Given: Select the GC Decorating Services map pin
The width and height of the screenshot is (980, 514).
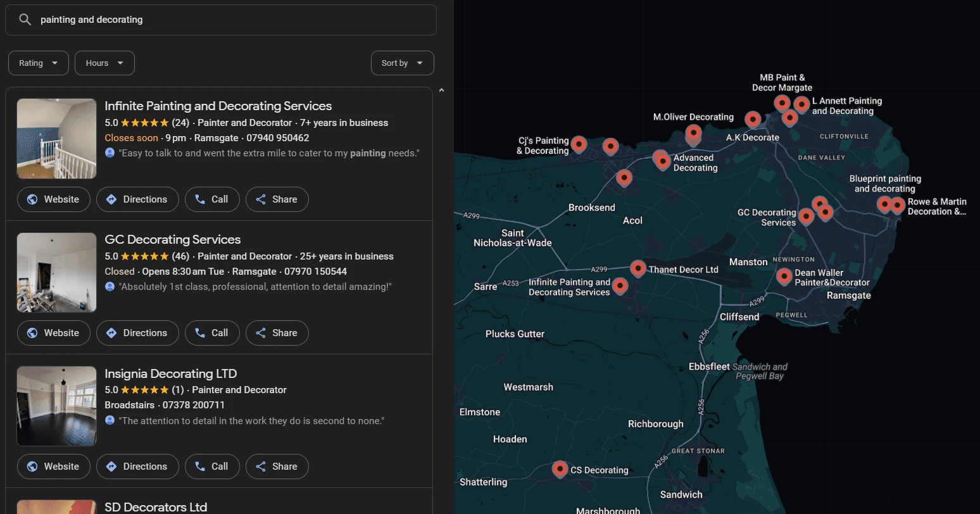Looking at the screenshot, I should pyautogui.click(x=806, y=216).
